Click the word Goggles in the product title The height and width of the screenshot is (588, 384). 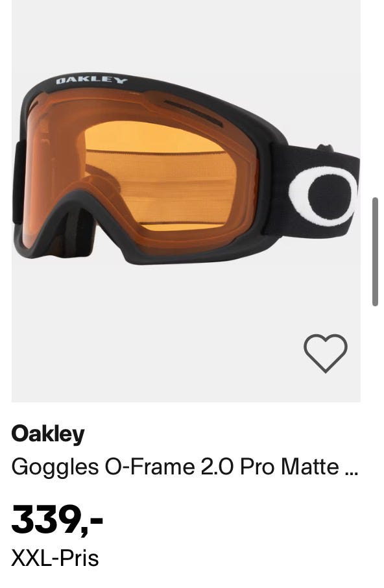(55, 469)
